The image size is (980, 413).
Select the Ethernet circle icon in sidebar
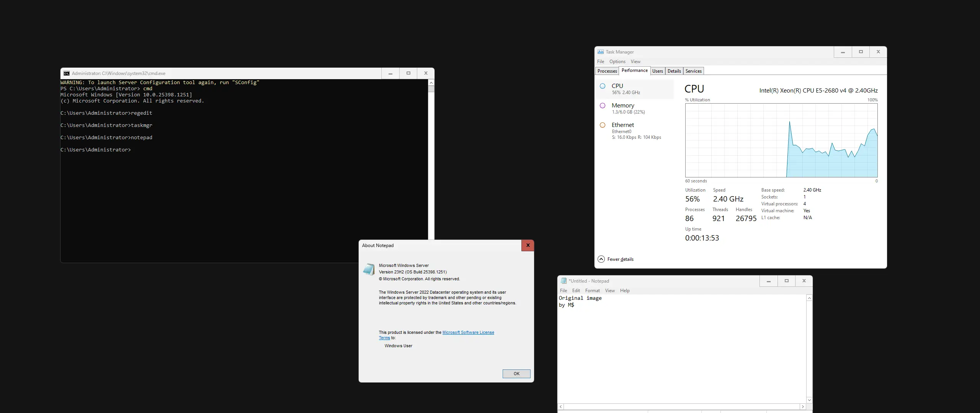pos(603,125)
